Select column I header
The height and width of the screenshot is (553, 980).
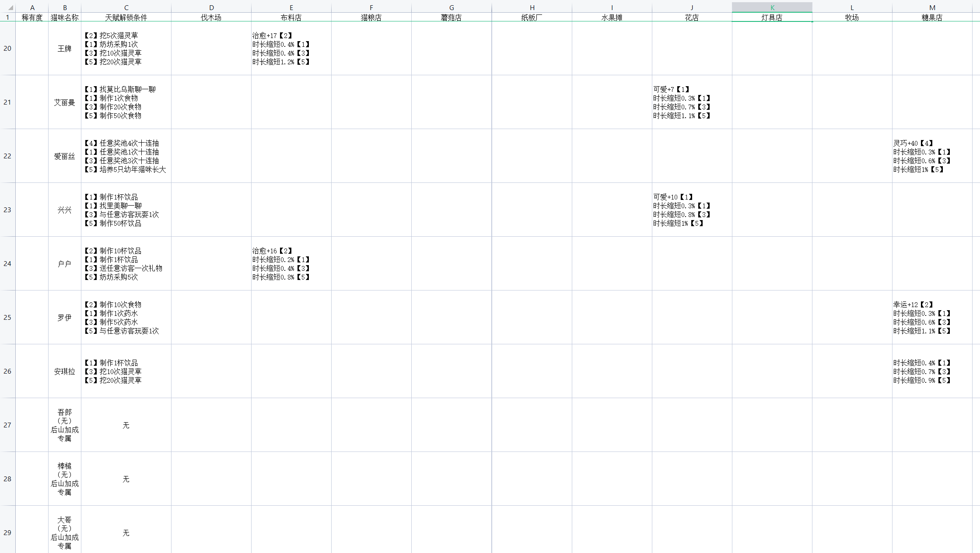(x=612, y=7)
